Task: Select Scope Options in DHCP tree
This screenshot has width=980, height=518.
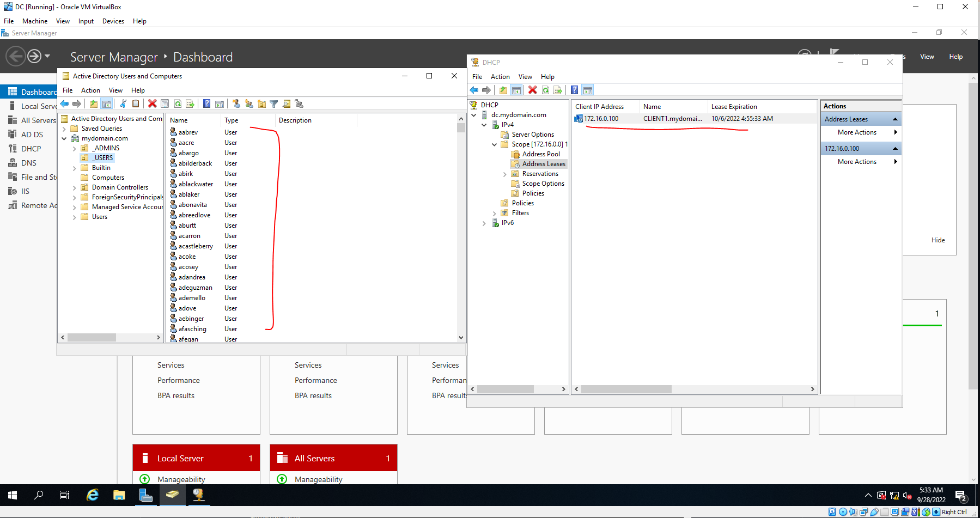Action: tap(543, 184)
